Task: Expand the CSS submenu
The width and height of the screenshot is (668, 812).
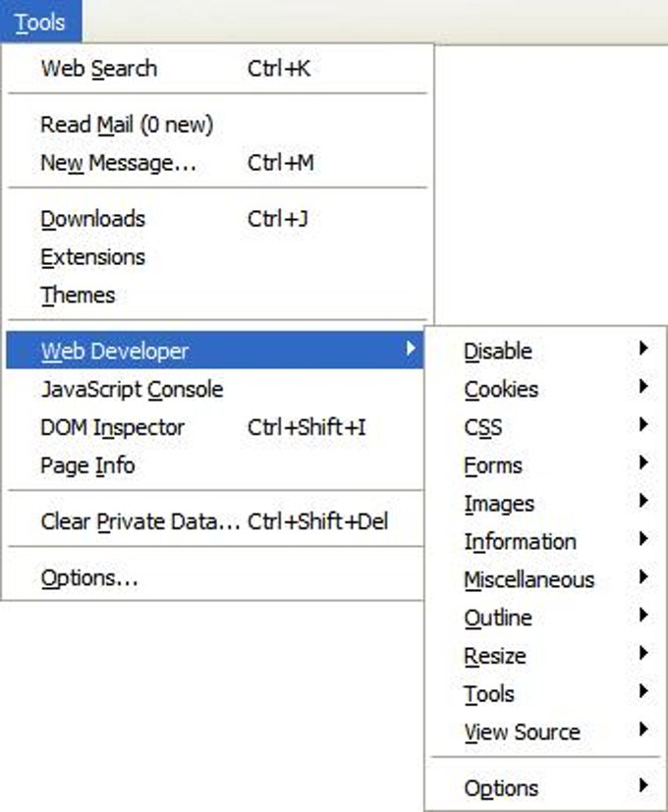Action: click(482, 428)
